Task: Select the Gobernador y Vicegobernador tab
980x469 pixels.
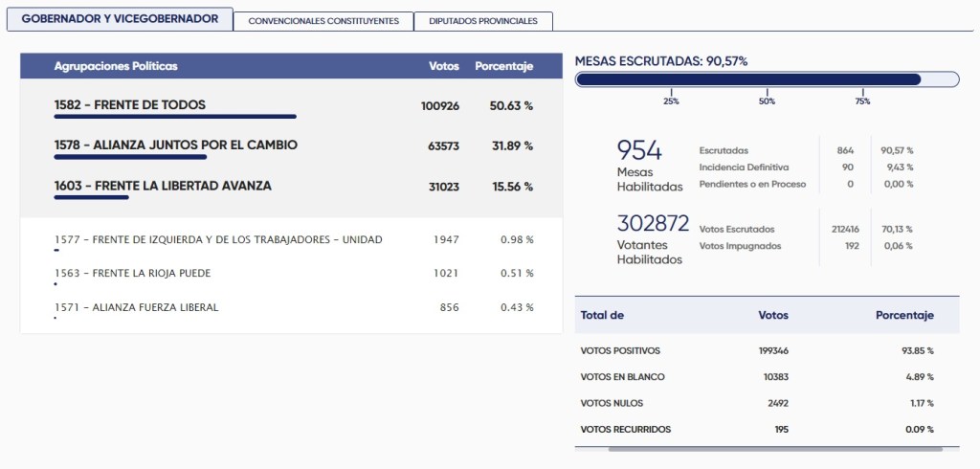Action: [120, 19]
